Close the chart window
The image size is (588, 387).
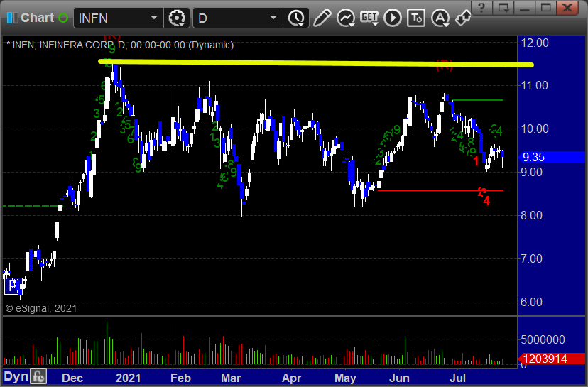tap(567, 8)
